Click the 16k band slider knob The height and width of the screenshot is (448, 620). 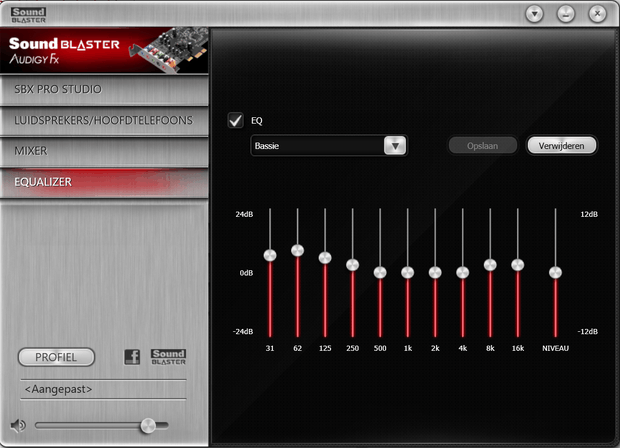pyautogui.click(x=518, y=265)
